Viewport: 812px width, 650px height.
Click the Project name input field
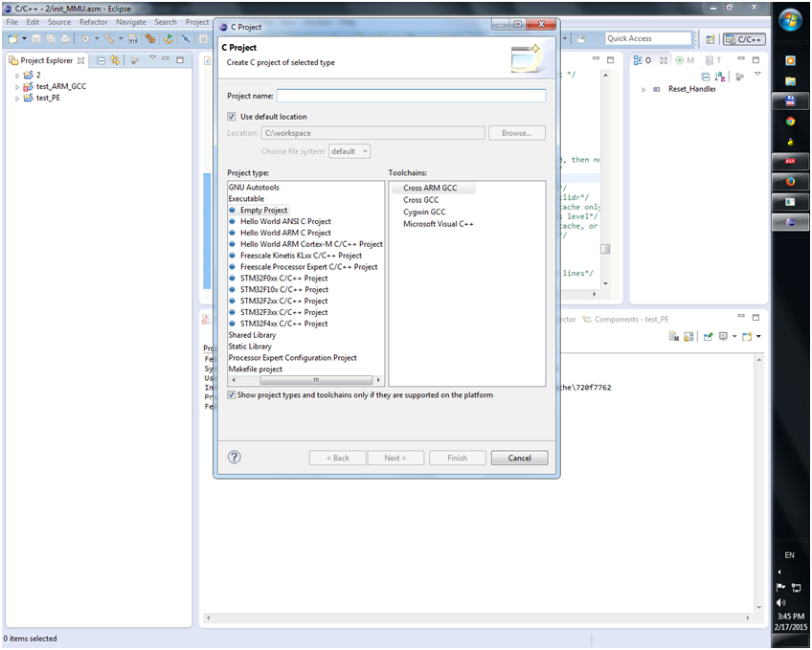tap(411, 96)
